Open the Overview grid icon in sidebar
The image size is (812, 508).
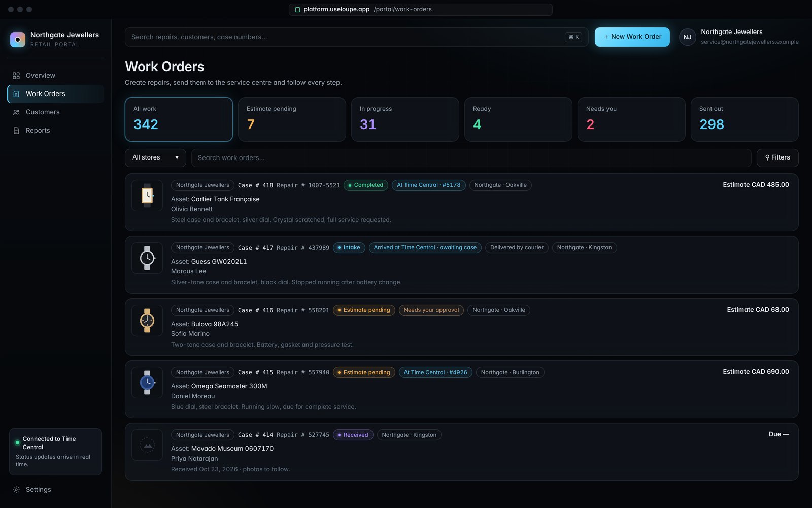[x=16, y=76]
